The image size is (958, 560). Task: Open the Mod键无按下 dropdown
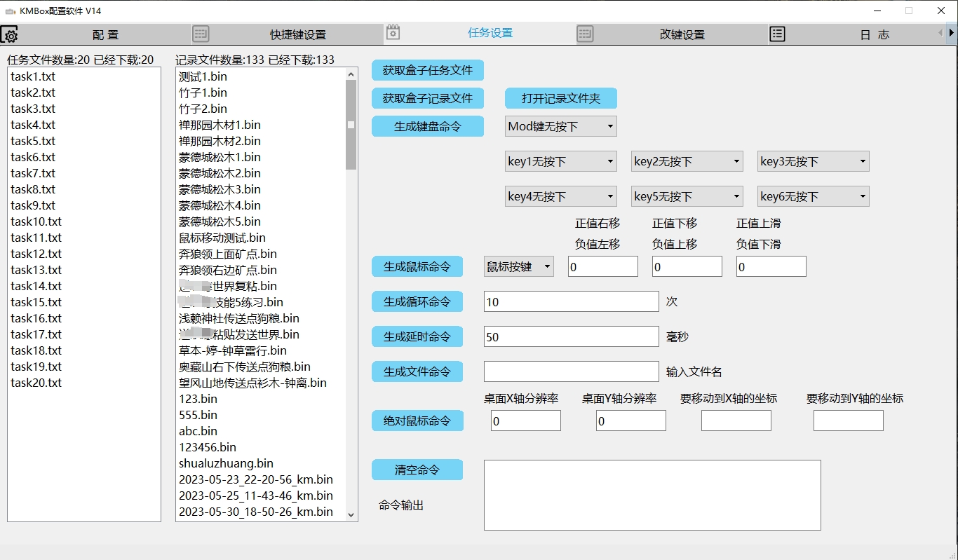point(561,126)
